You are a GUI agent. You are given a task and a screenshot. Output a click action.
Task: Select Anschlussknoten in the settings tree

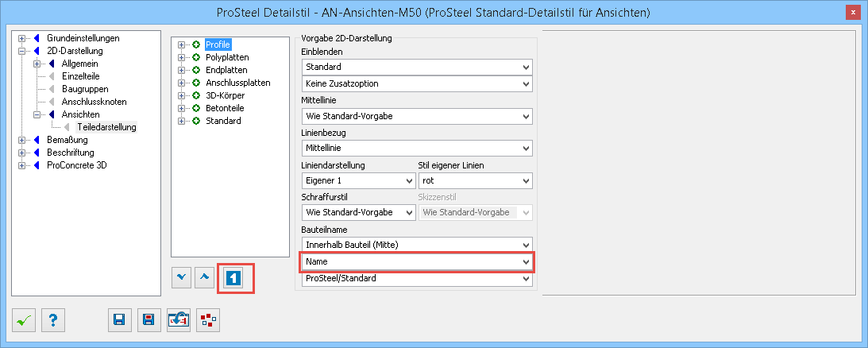95,102
